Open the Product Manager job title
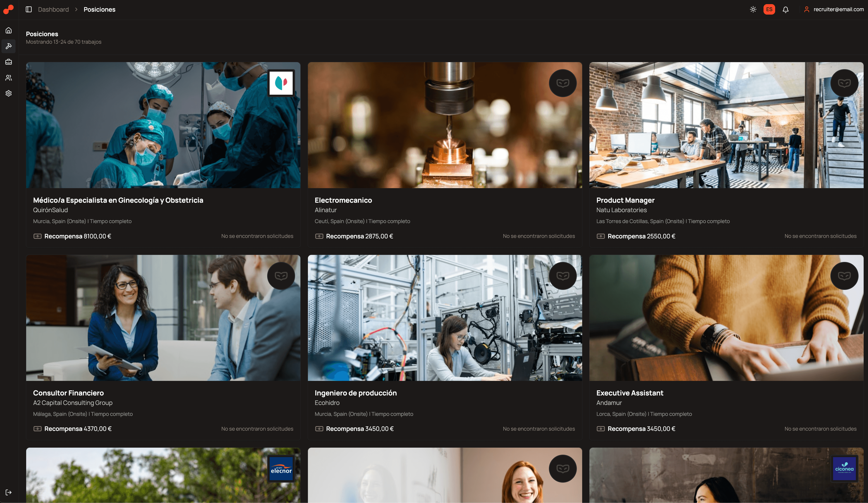 coord(625,200)
